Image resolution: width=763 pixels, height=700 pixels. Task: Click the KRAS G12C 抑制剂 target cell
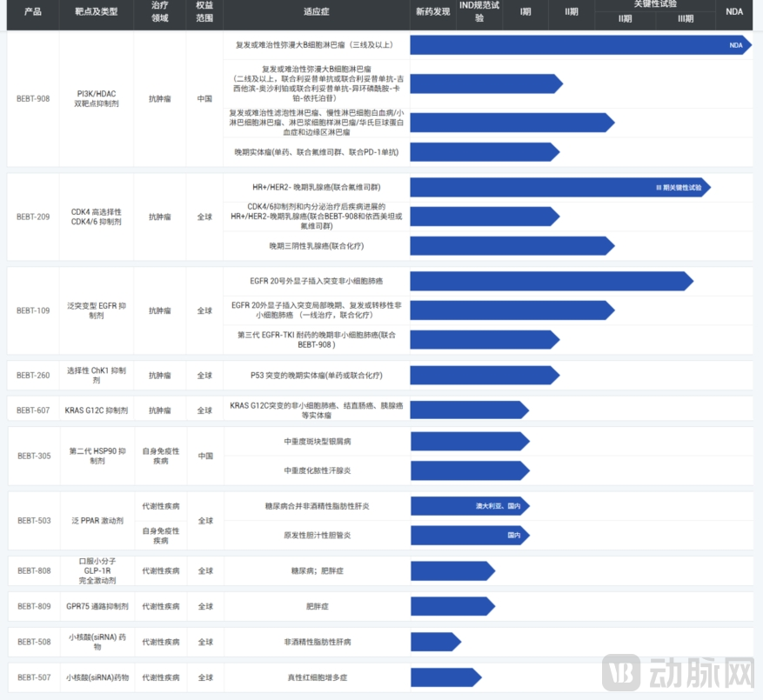[x=96, y=410]
